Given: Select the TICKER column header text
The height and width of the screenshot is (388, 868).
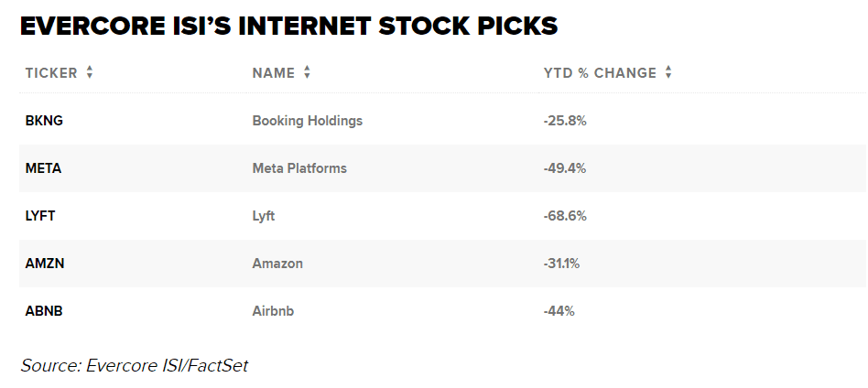Looking at the screenshot, I should 51,73.
